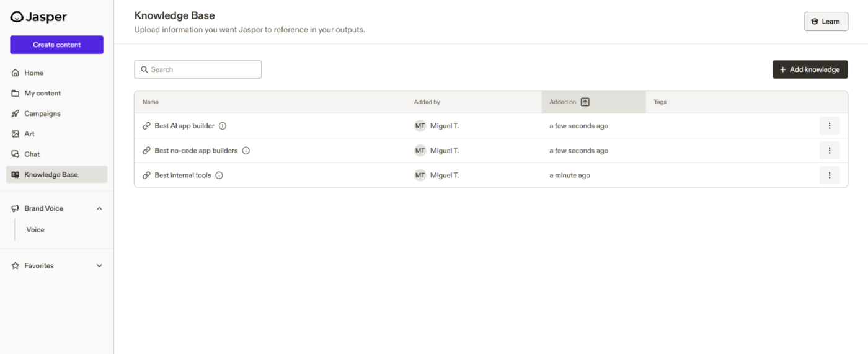Screen dimensions: 868x354
Task: Open the three-dot menu for Best no-code app builders
Action: click(830, 151)
